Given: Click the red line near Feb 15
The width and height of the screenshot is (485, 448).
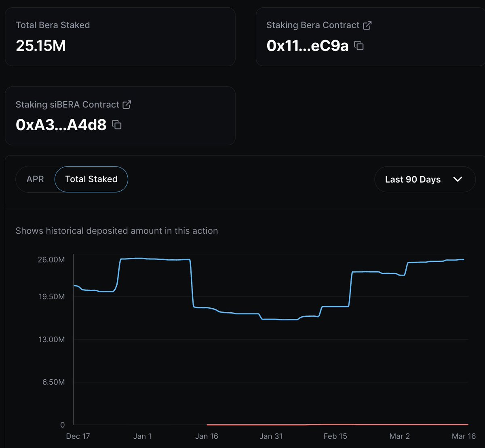Looking at the screenshot, I should (335, 424).
